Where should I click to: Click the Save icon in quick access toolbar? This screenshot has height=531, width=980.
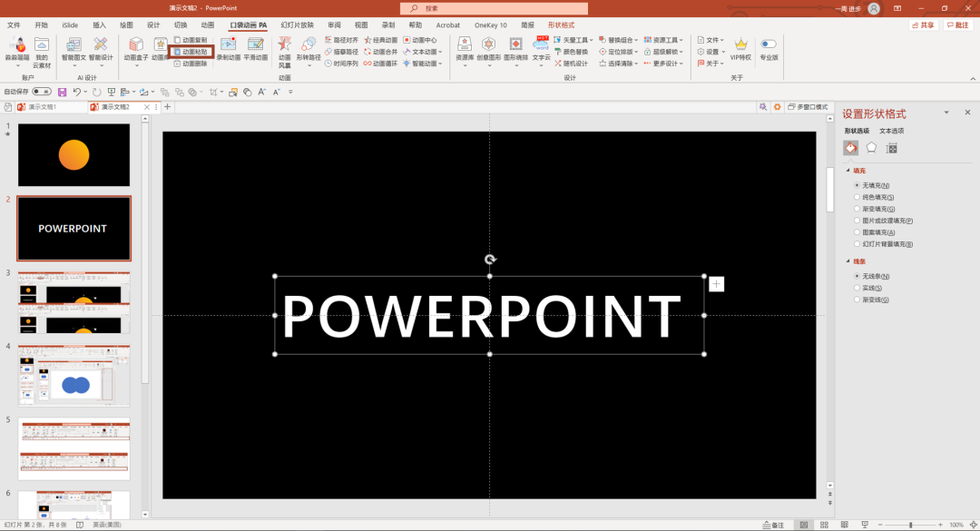62,92
